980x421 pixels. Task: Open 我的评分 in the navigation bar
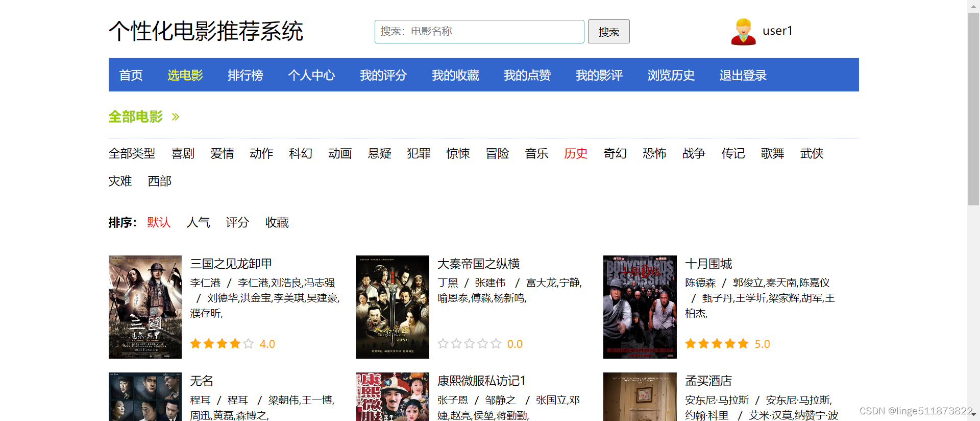(383, 75)
